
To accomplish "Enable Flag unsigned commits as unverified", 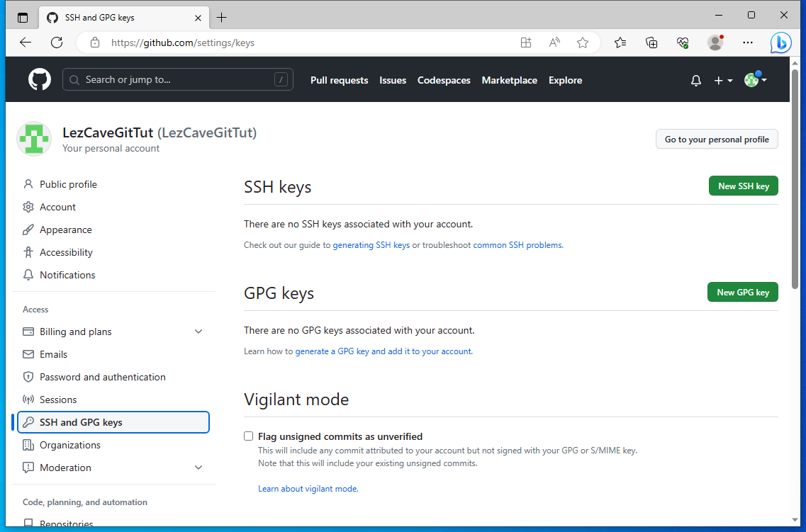I will click(x=249, y=436).
